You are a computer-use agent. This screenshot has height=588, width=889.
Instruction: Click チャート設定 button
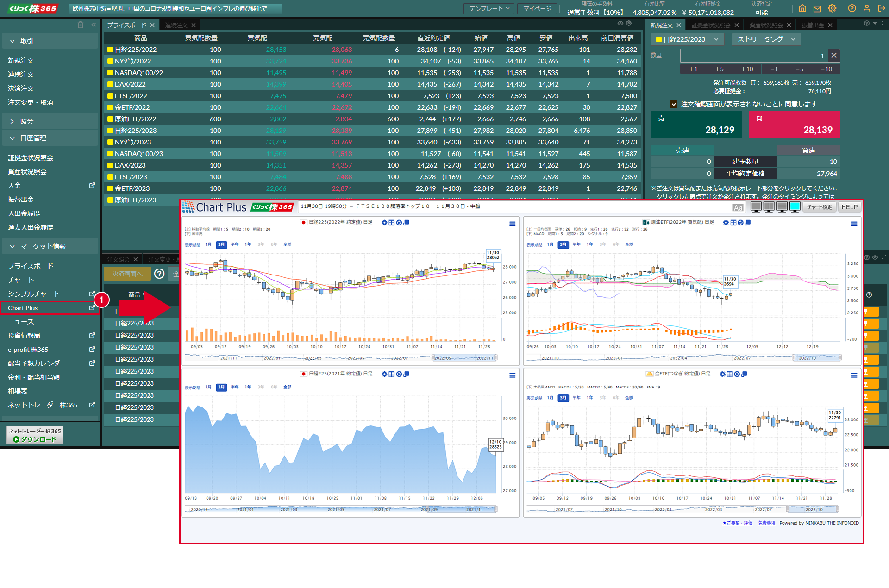[x=820, y=207]
